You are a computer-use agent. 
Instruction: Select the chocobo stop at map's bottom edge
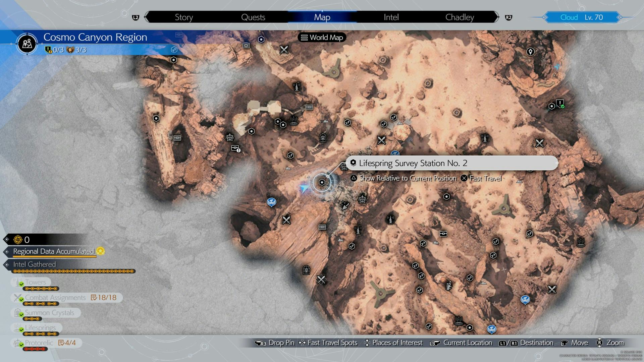491,329
